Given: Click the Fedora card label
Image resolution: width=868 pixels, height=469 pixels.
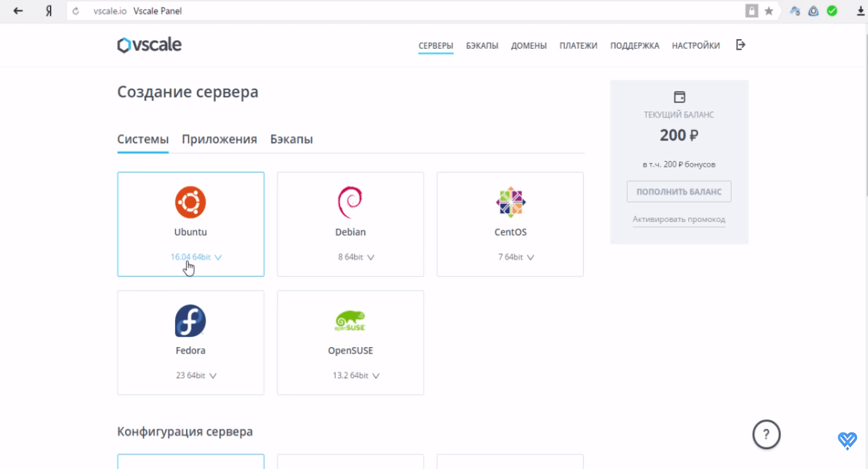Looking at the screenshot, I should 190,351.
